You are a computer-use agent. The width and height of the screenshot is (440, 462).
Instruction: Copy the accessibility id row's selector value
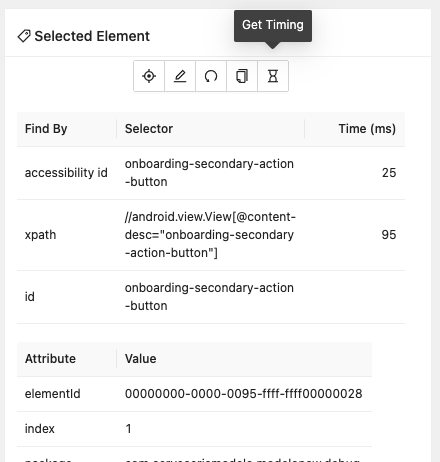click(209, 173)
